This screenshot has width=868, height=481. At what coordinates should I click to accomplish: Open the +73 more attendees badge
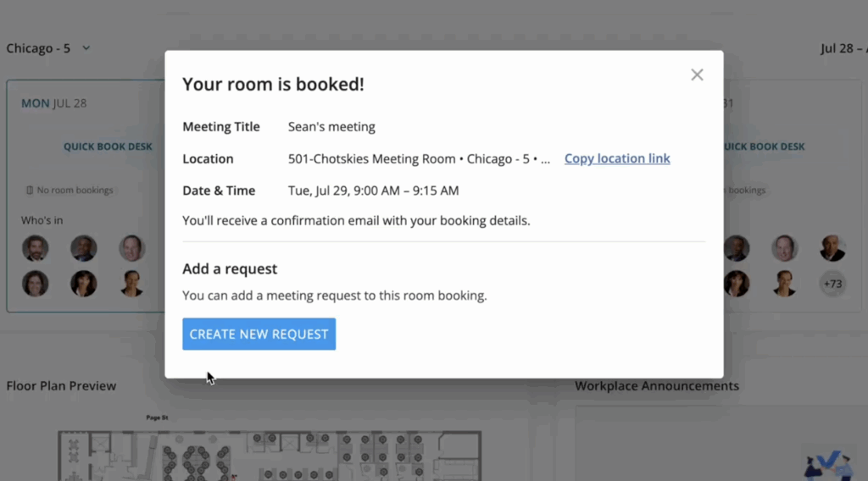(x=833, y=284)
